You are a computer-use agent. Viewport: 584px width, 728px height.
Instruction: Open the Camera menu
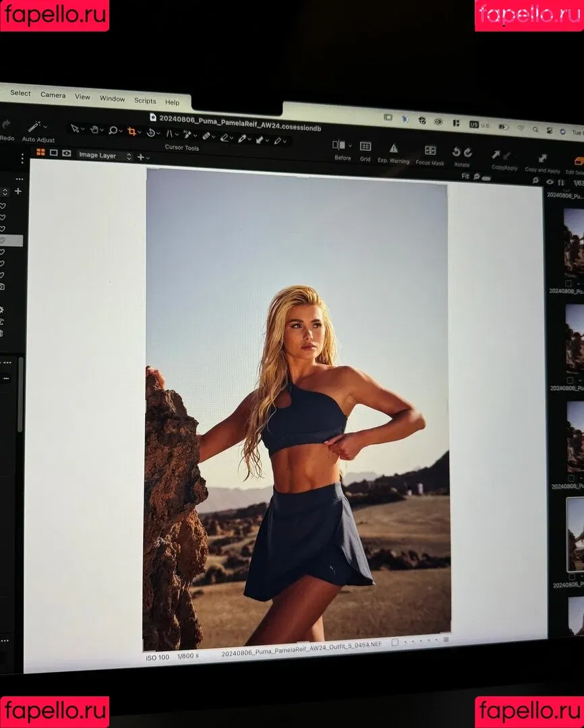(53, 95)
